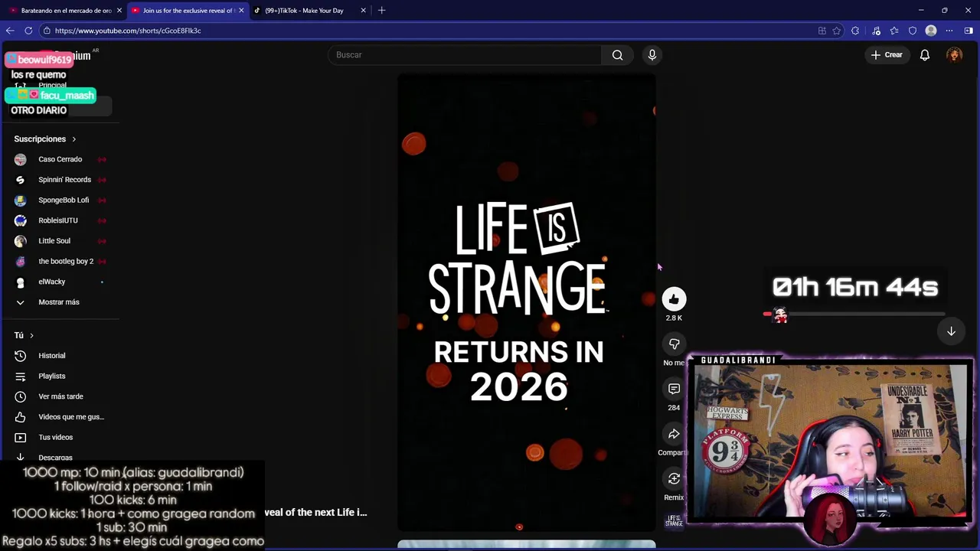The height and width of the screenshot is (551, 980).
Task: Go to next short with down arrow
Action: (951, 331)
